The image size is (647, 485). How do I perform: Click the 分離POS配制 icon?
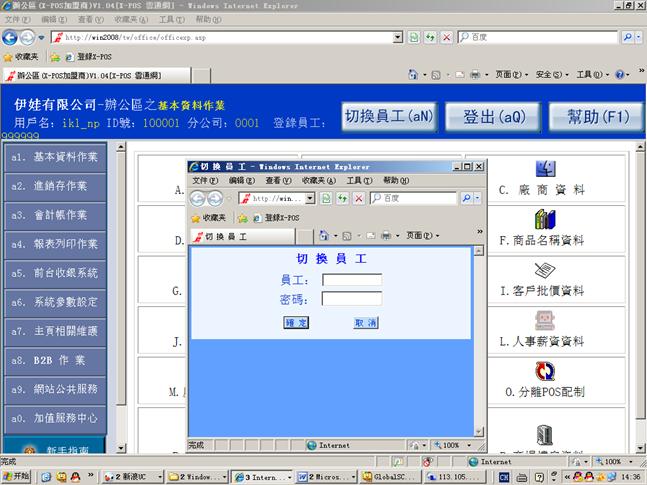tap(545, 371)
